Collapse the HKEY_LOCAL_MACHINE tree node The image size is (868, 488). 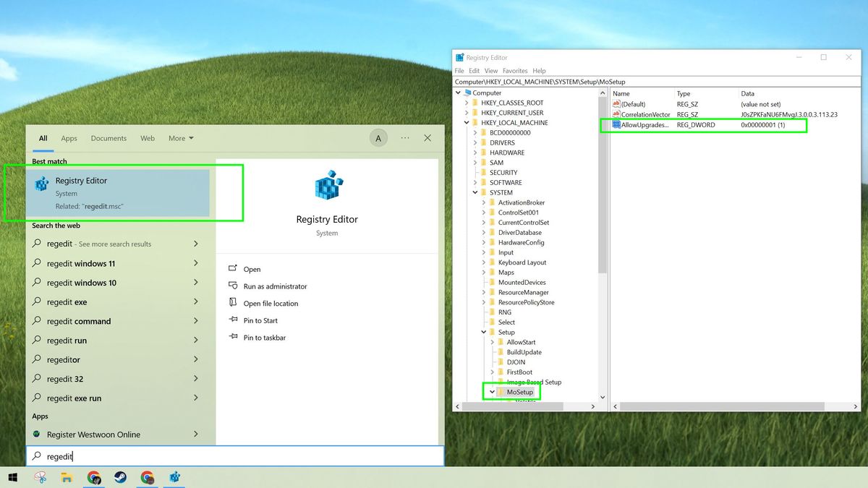(x=467, y=122)
